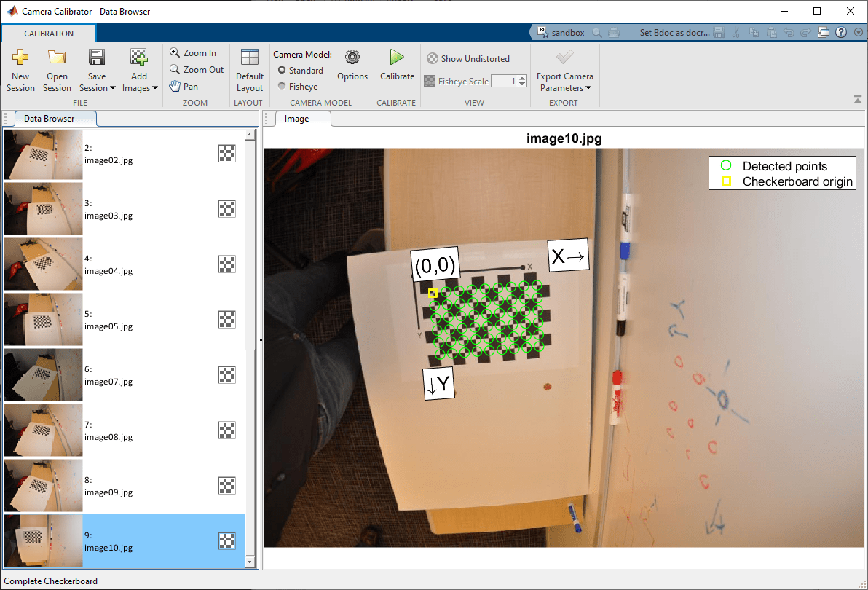The width and height of the screenshot is (868, 590).
Task: Click the Checkerboard origin legend entry
Action: 786,181
